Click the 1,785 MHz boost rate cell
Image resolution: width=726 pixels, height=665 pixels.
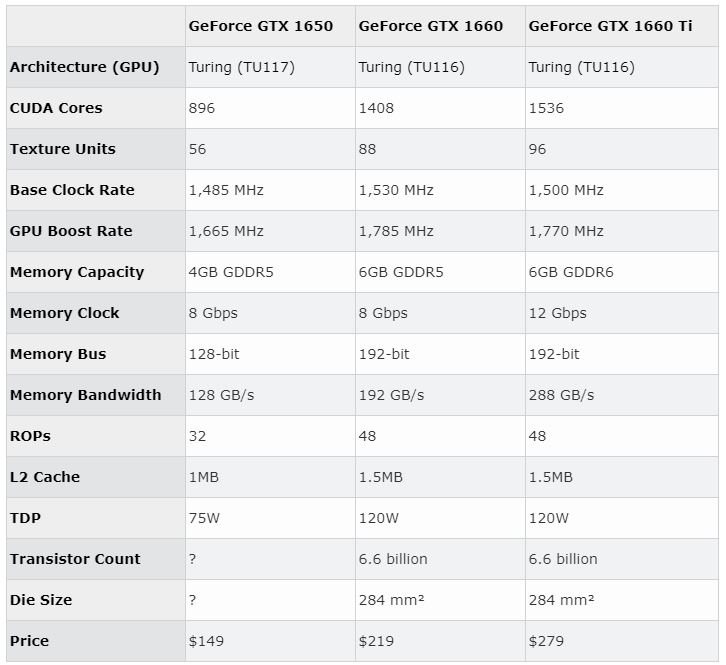point(396,231)
